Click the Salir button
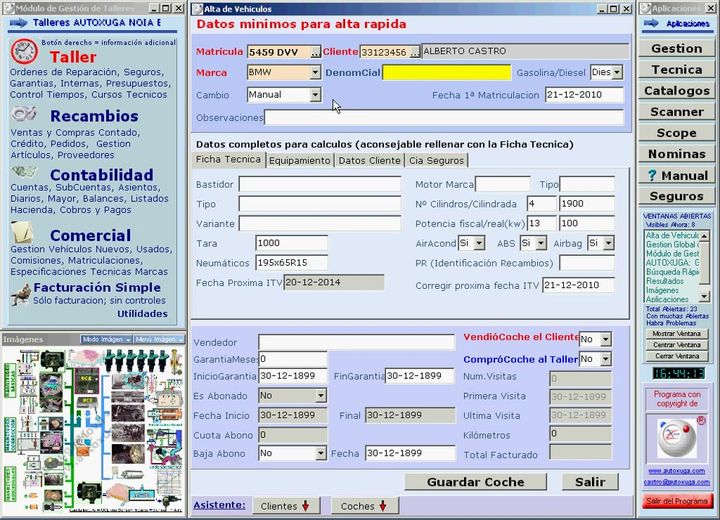This screenshot has height=520, width=720. point(590,482)
